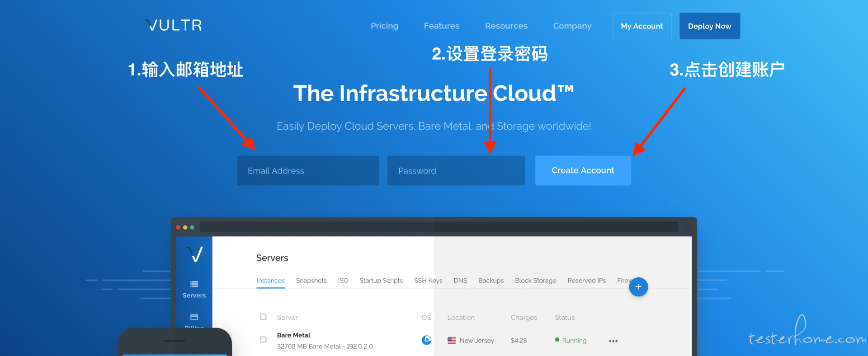This screenshot has height=356, width=868.
Task: Focus the Password field
Action: pyautogui.click(x=456, y=171)
